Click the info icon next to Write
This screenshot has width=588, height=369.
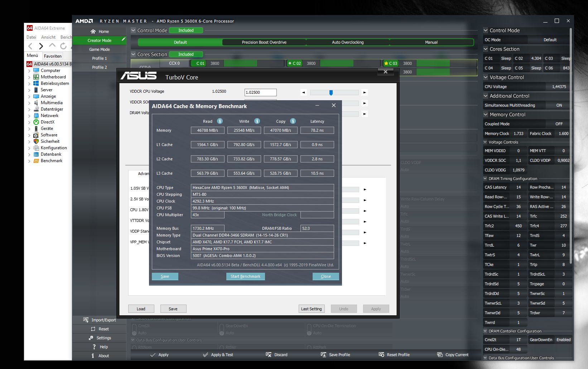click(257, 121)
